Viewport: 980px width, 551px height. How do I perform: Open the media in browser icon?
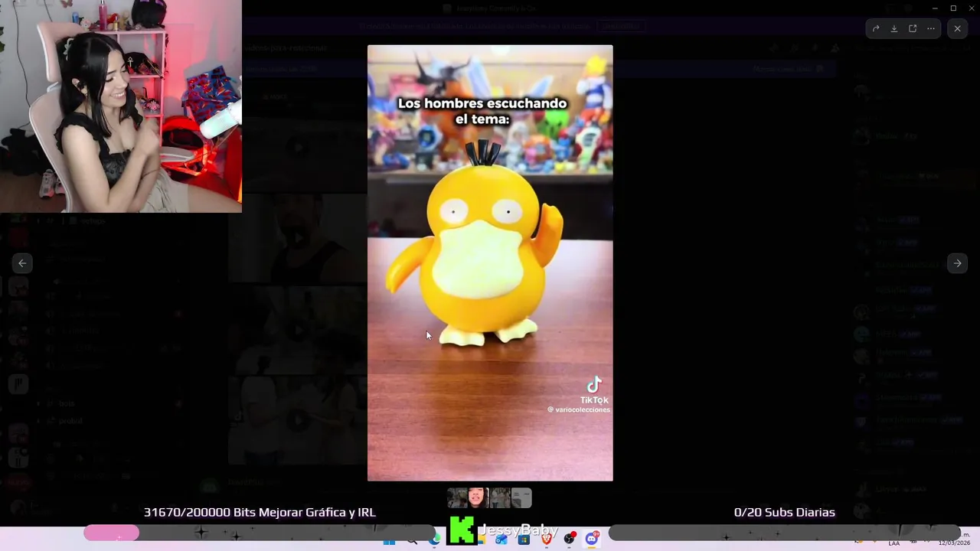pos(913,28)
